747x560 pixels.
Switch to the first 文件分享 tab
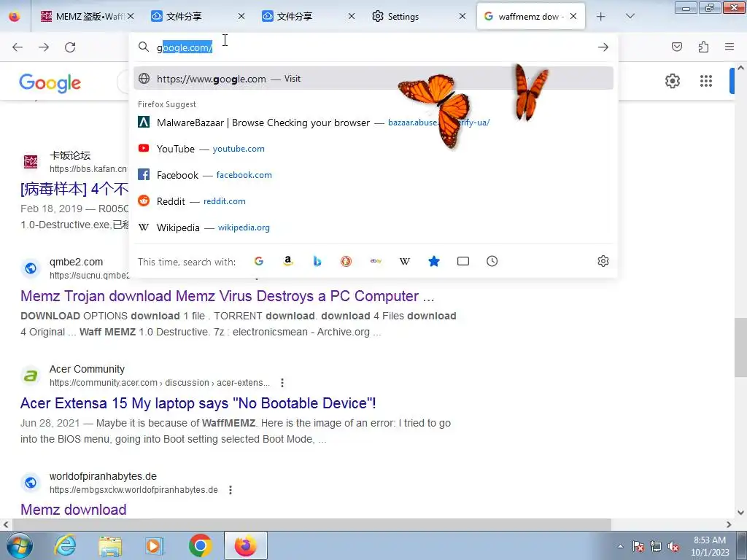[197, 16]
